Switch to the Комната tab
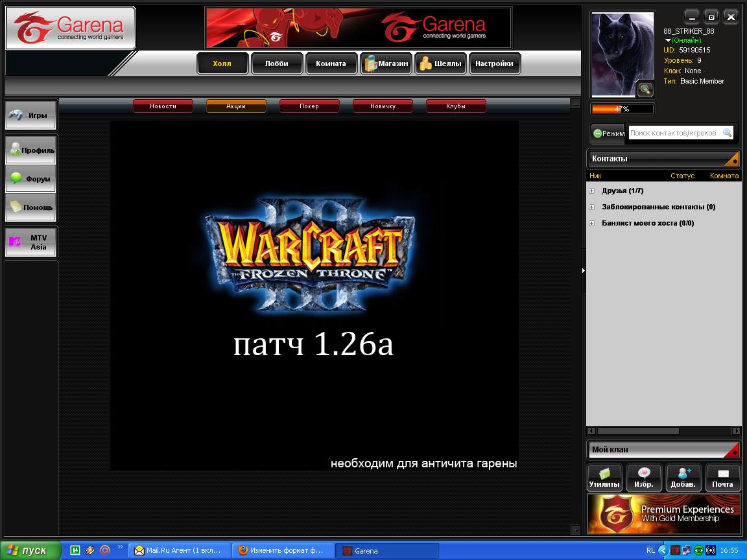 331,64
